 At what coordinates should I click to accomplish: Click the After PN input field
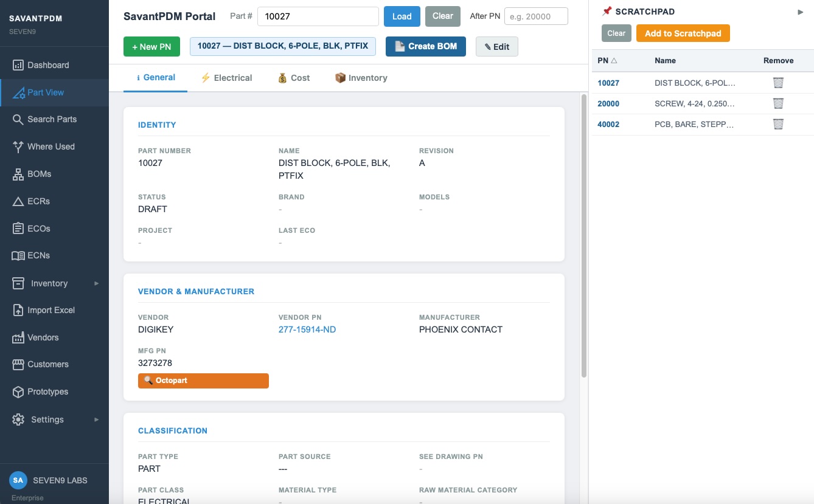pyautogui.click(x=535, y=16)
